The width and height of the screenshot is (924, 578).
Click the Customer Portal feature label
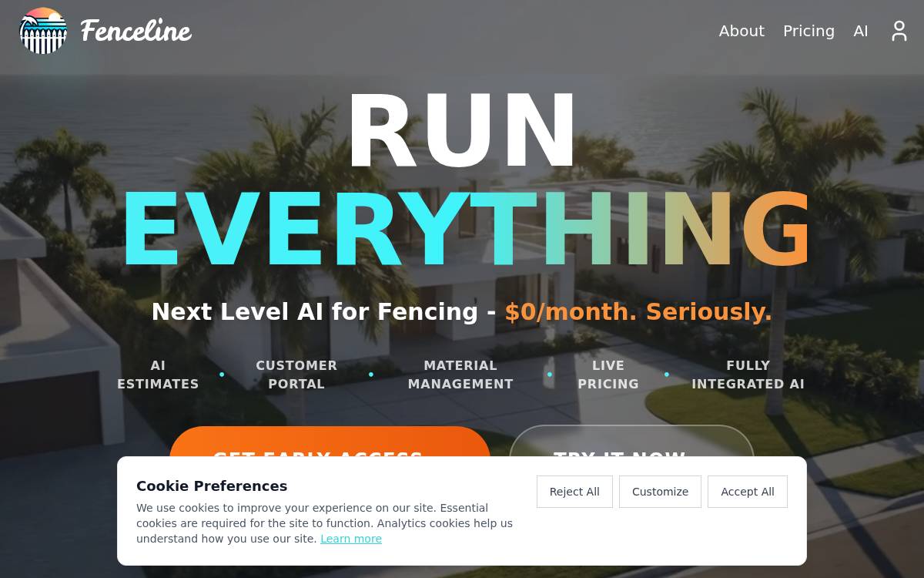[296, 375]
